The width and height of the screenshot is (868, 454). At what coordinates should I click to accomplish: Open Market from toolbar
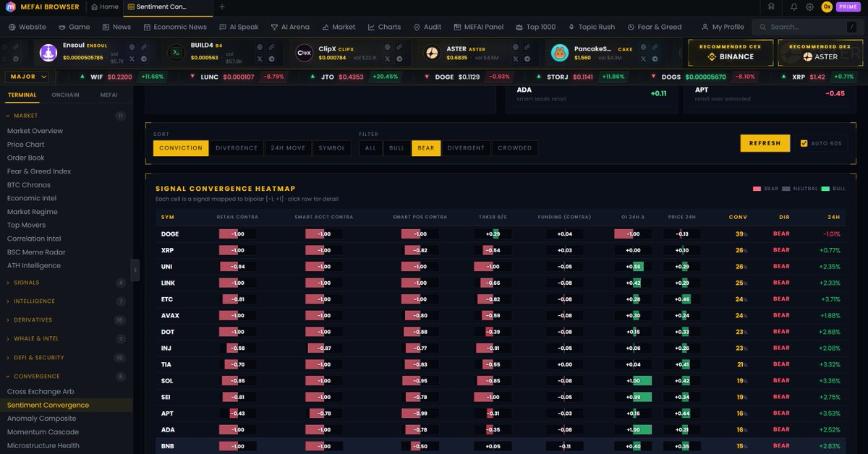click(338, 27)
